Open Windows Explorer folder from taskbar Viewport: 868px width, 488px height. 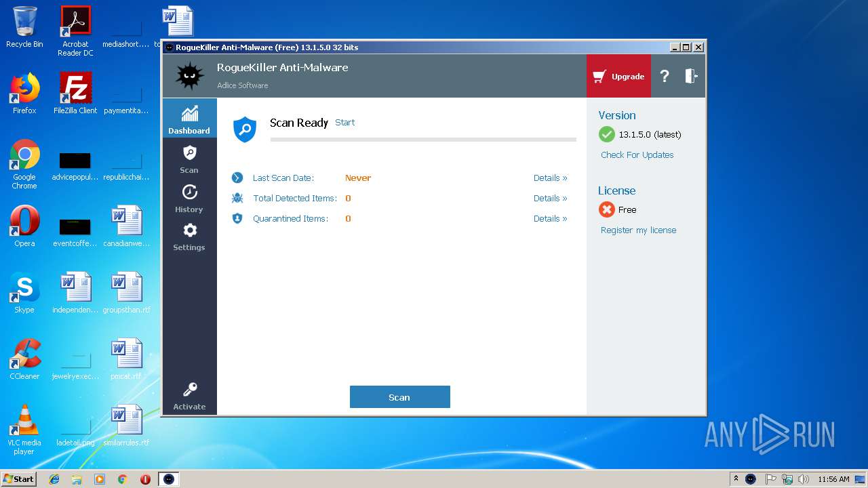pos(77,479)
